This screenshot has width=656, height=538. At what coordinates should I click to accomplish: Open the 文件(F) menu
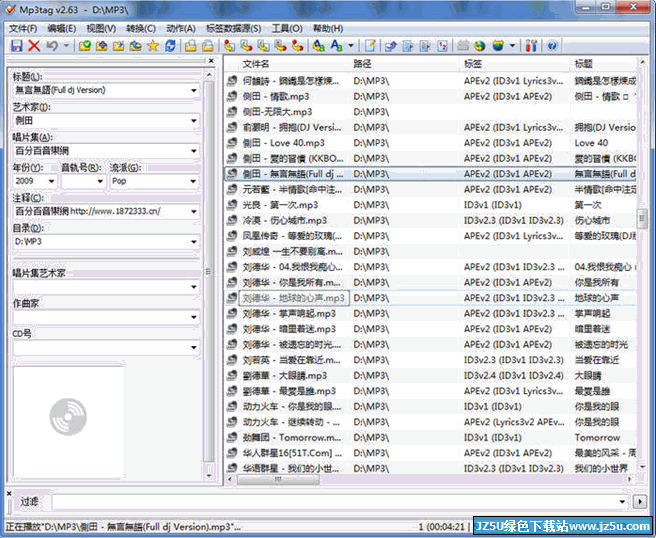coord(23,28)
